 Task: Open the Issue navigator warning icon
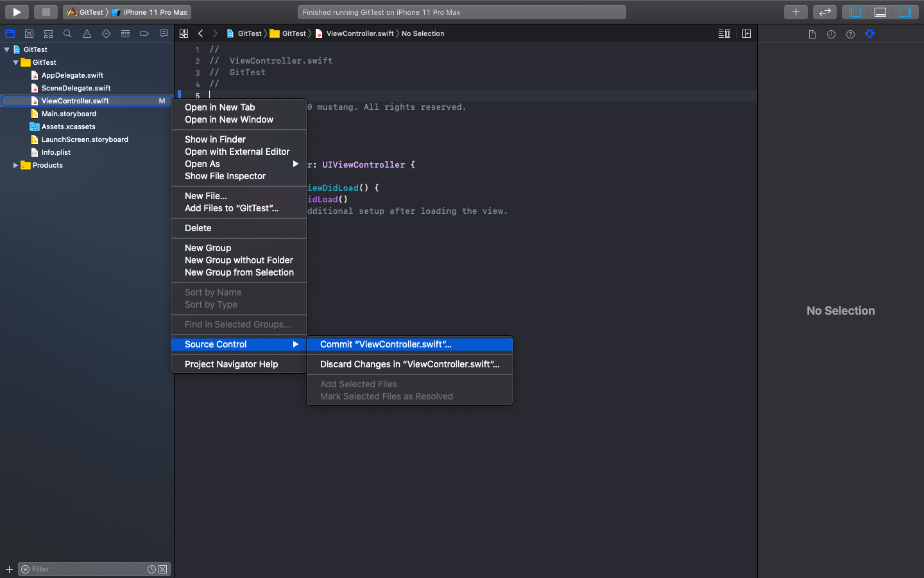coord(87,33)
